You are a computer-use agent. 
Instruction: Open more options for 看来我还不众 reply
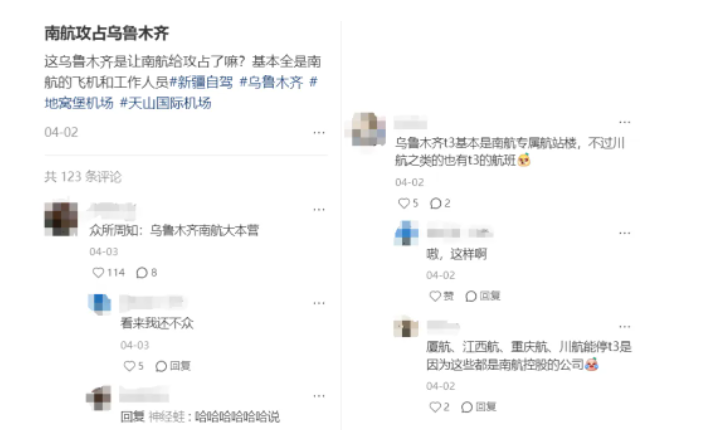[x=319, y=303]
